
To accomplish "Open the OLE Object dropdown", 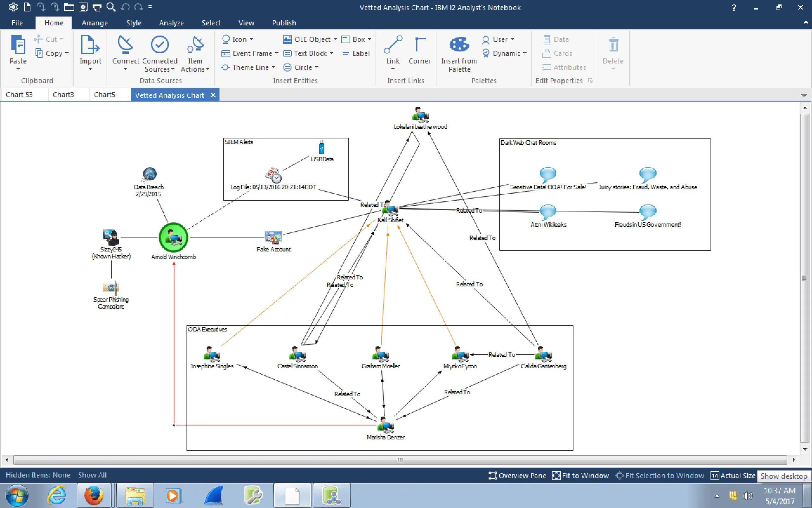I will [335, 39].
